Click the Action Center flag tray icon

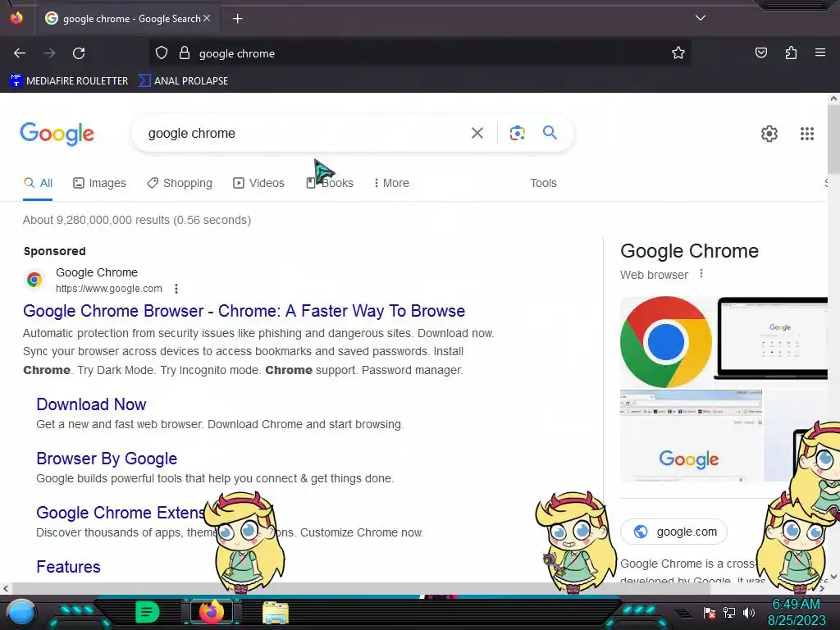(x=710, y=612)
